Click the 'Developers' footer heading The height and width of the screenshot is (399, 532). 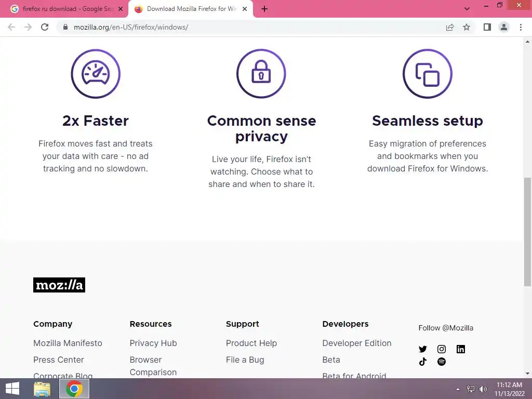345,324
